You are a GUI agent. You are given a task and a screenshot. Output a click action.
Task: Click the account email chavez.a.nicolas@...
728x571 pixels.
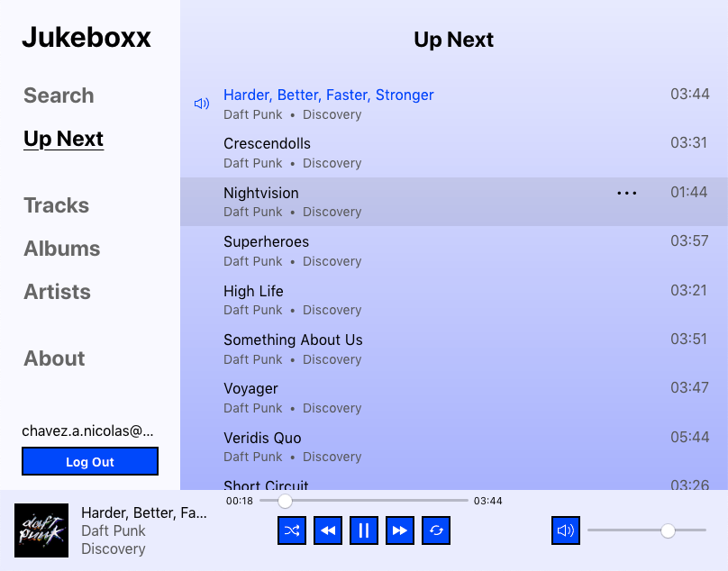click(x=87, y=431)
